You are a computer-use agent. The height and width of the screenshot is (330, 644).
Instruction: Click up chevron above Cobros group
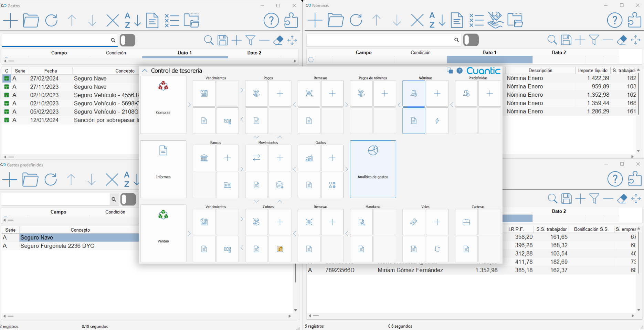(280, 201)
